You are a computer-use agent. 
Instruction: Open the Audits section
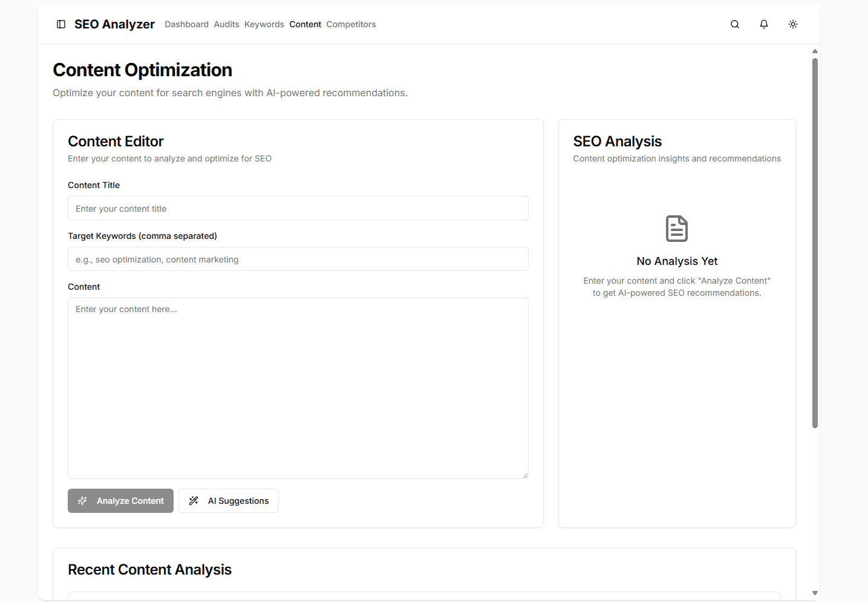click(x=226, y=24)
